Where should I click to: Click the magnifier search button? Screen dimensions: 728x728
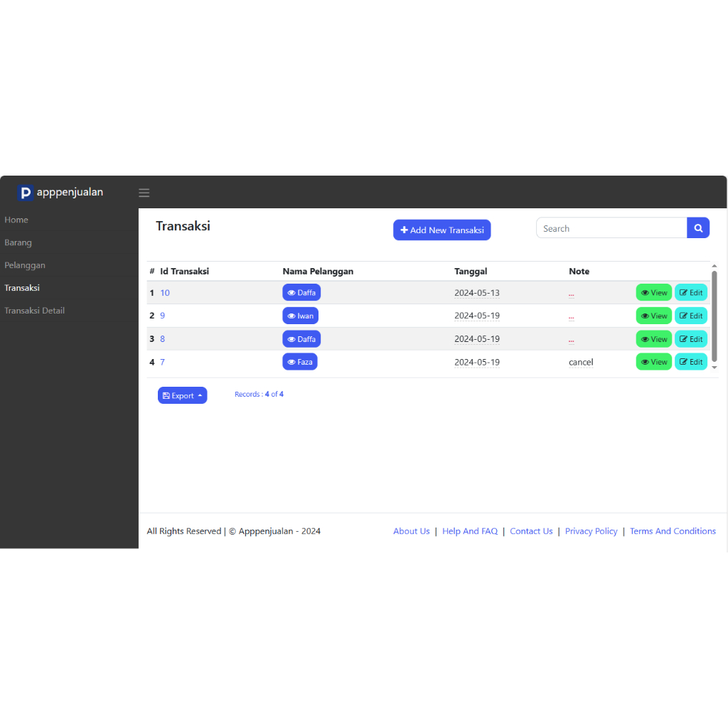[698, 228]
